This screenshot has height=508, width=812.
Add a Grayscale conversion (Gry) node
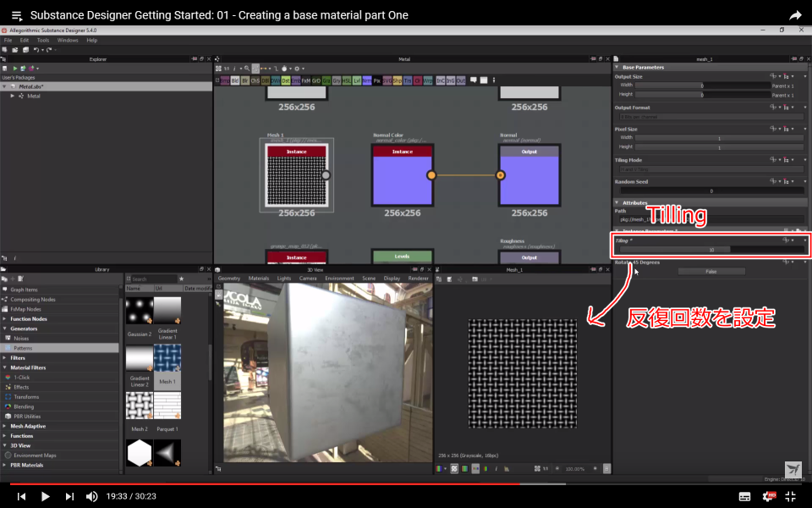[337, 80]
